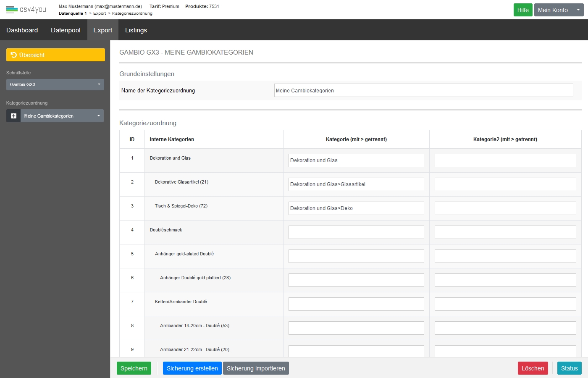This screenshot has width=588, height=378.
Task: Switch to the Dashboard tab
Action: [22, 30]
